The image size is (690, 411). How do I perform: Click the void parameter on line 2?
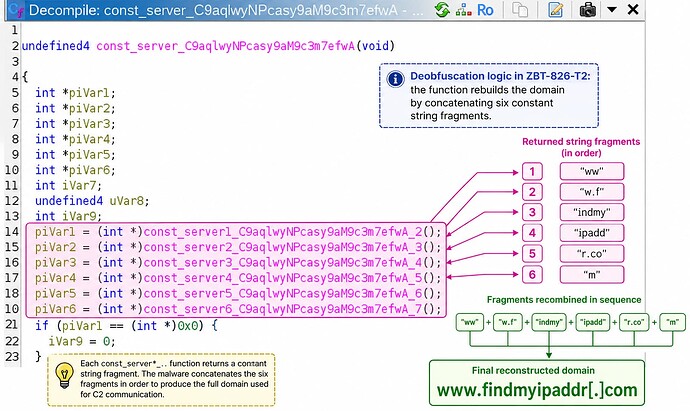tap(375, 46)
